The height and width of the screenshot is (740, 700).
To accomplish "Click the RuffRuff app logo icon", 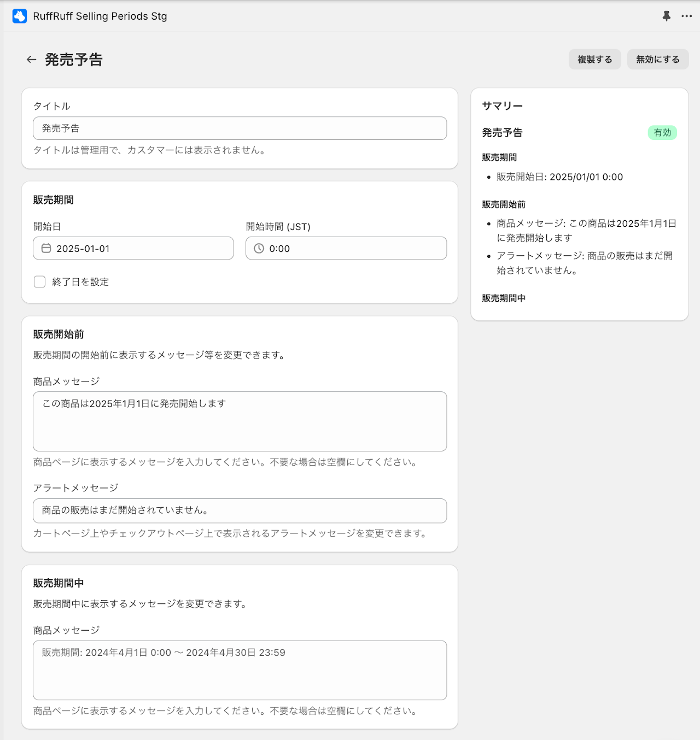I will (20, 16).
